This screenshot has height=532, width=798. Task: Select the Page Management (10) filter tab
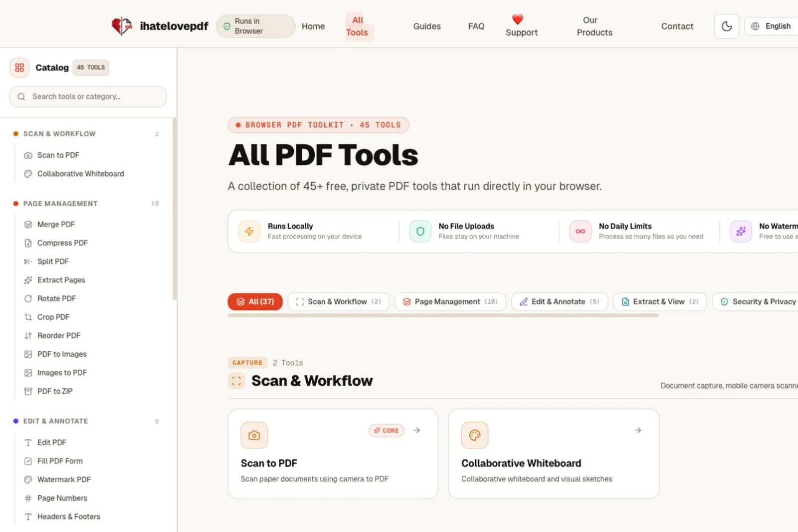450,302
